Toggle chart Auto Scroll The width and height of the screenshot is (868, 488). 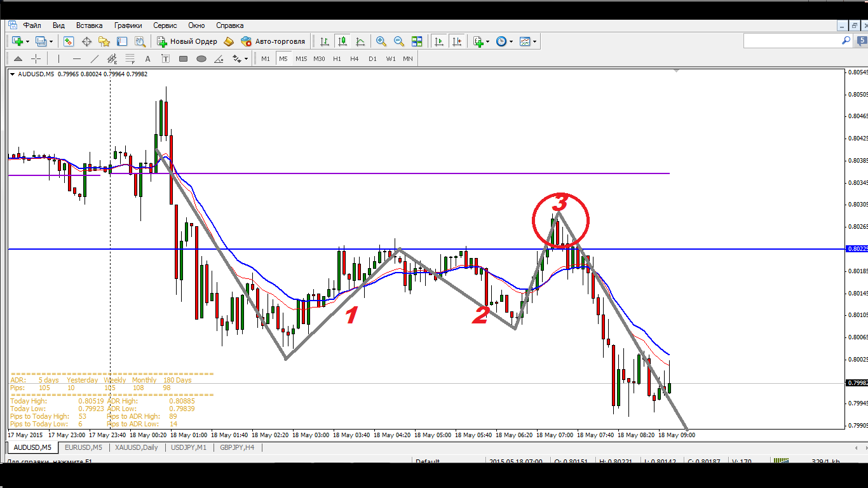pyautogui.click(x=439, y=41)
